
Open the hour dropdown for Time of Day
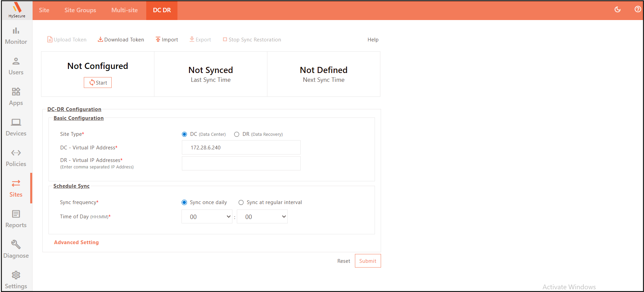pos(207,217)
